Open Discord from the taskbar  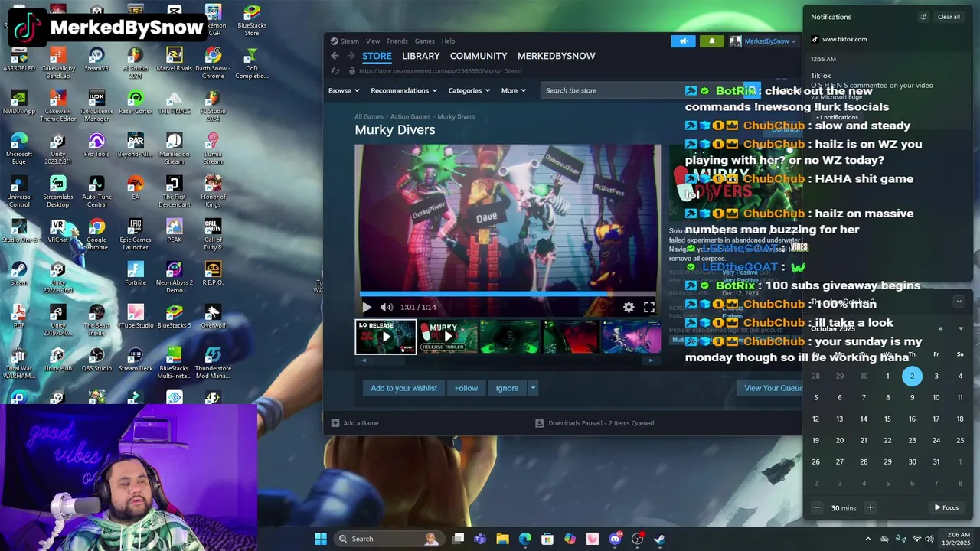615,539
